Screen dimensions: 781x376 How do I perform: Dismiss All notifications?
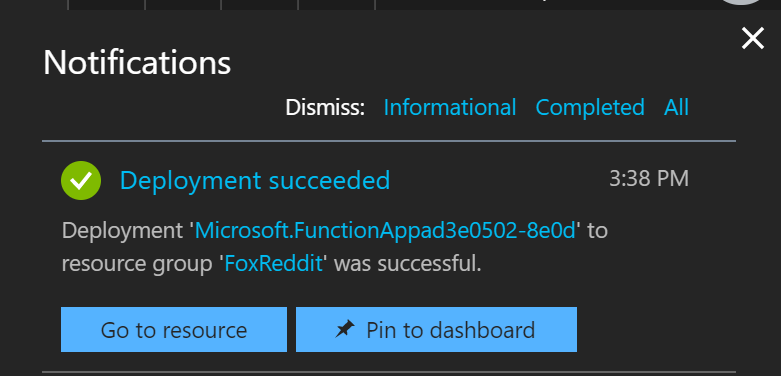pos(676,108)
